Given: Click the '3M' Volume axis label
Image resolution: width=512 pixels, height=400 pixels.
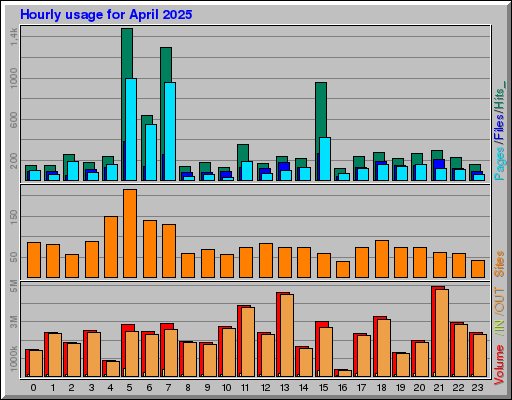Looking at the screenshot, I should pyautogui.click(x=14, y=321).
